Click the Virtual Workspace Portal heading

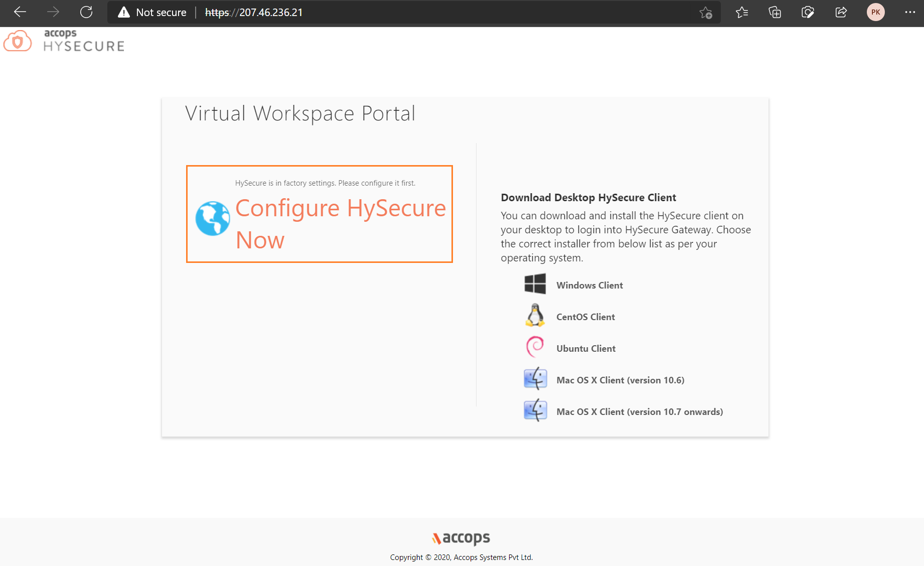(x=300, y=114)
